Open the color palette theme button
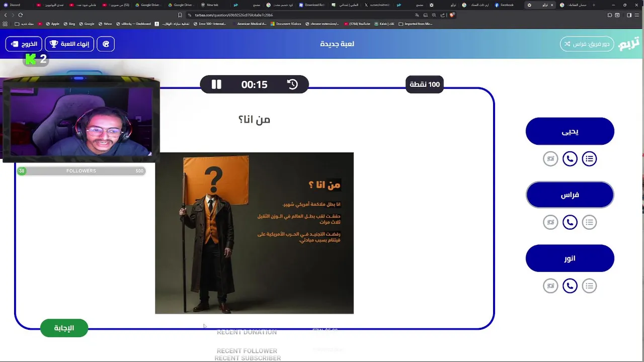 pyautogui.click(x=106, y=44)
